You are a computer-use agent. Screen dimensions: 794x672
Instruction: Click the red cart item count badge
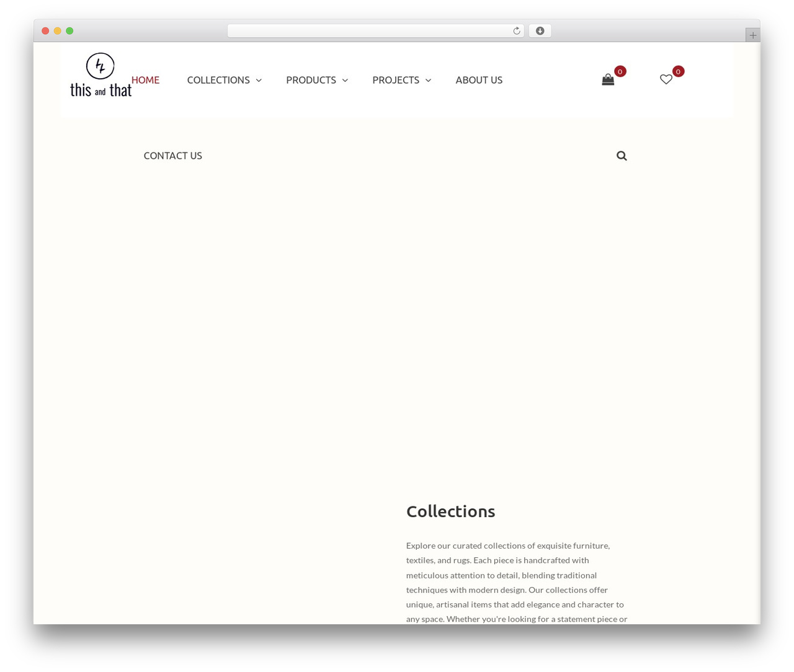pyautogui.click(x=620, y=71)
